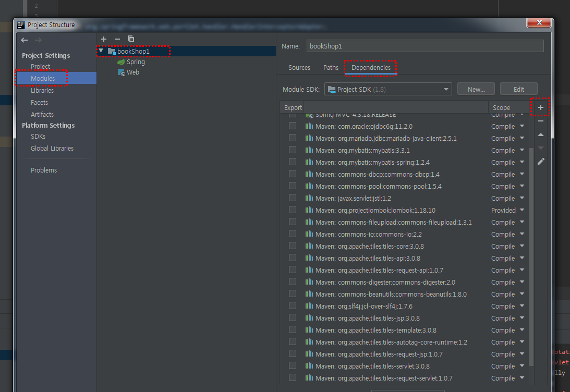Click the bookShop1 module folder icon

tap(112, 52)
